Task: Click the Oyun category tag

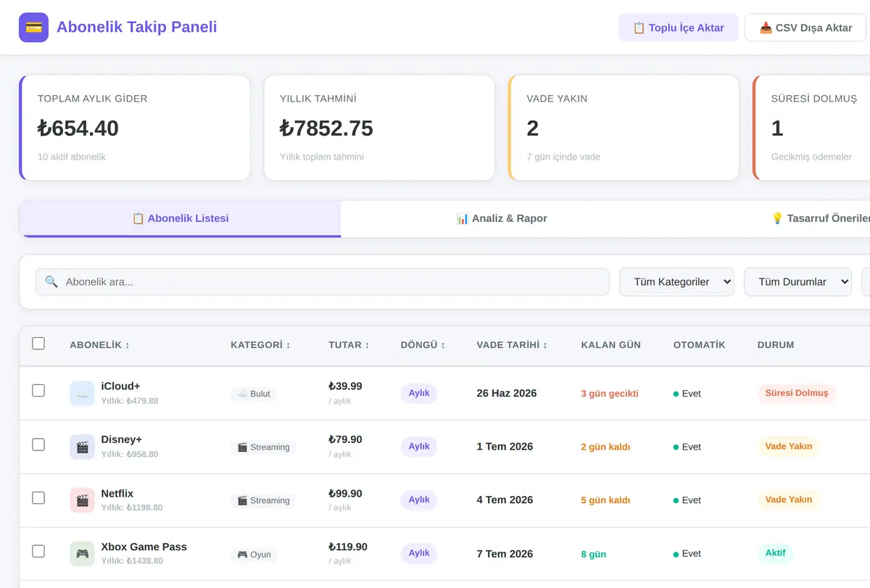Action: pyautogui.click(x=254, y=555)
